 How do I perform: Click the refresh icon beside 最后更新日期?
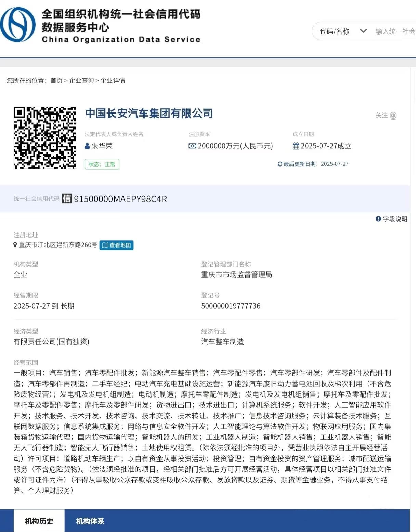tap(280, 164)
